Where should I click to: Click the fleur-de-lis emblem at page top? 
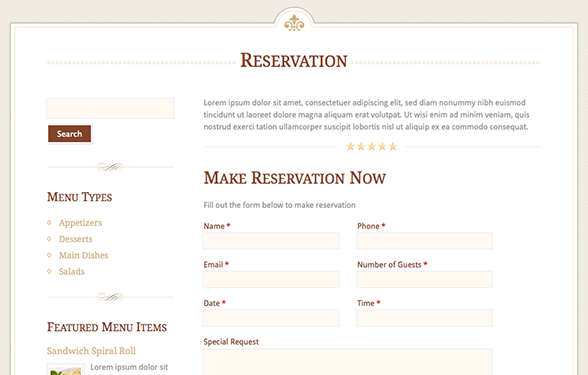coord(294,23)
